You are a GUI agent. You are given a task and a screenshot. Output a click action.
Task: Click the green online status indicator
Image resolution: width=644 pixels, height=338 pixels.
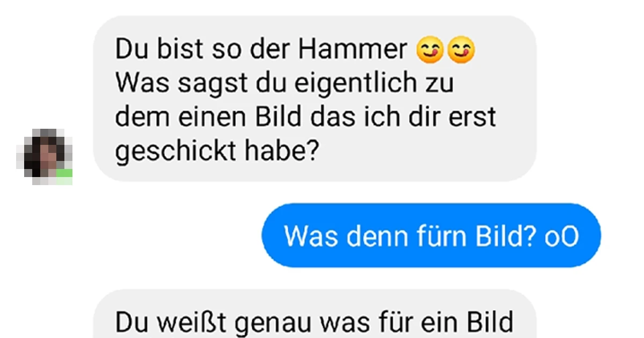click(x=64, y=177)
